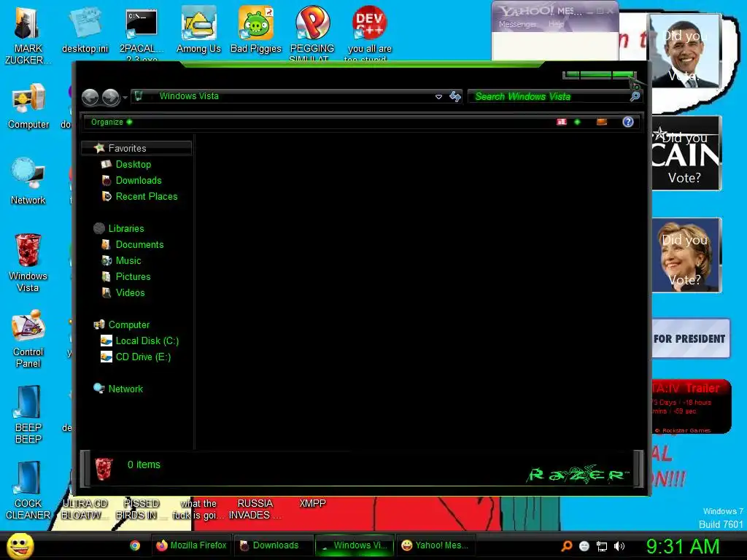Select Windows Vista recycle bin desktop icon
Viewport: 747px width, 560px height.
pyautogui.click(x=28, y=262)
